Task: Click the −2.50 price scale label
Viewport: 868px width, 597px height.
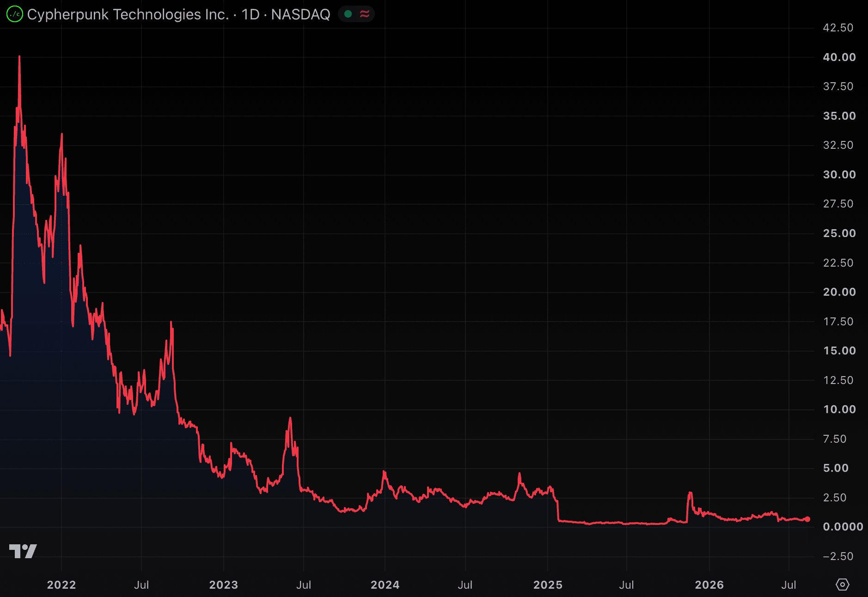Action: pos(838,556)
